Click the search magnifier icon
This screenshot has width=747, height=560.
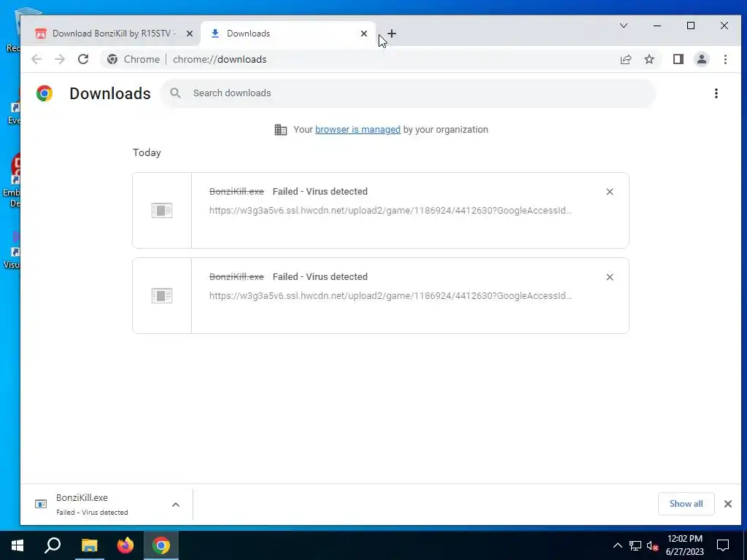pos(175,93)
